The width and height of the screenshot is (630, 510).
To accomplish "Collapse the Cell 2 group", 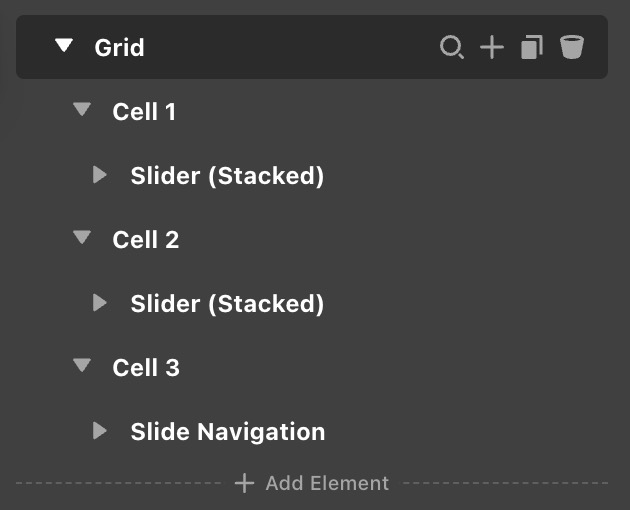I will tap(82, 238).
